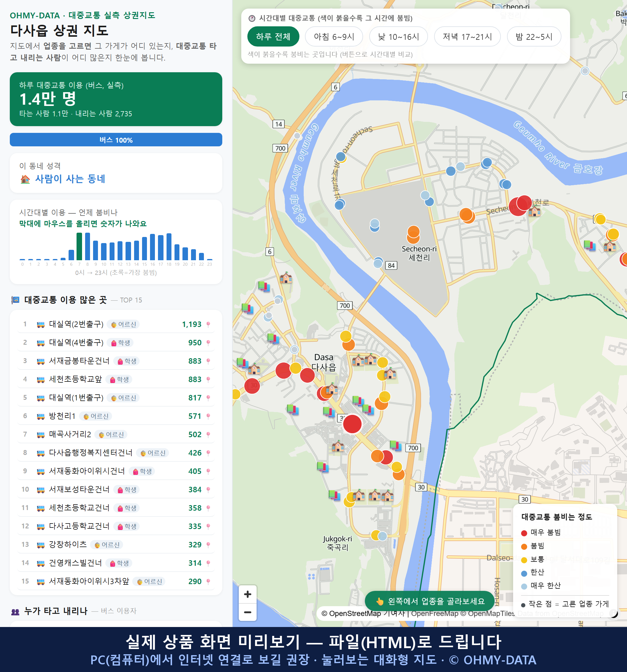Click the 290 count value
Screen dimensions: 627x672
coord(195,581)
